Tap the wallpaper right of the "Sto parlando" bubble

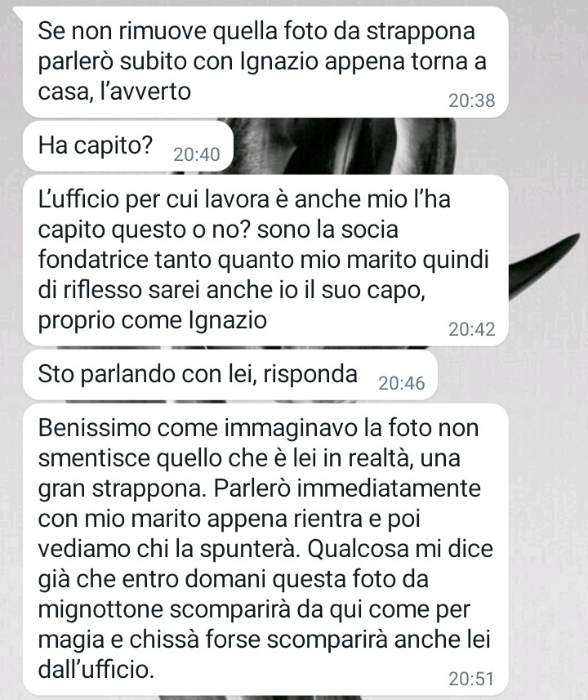point(509,375)
